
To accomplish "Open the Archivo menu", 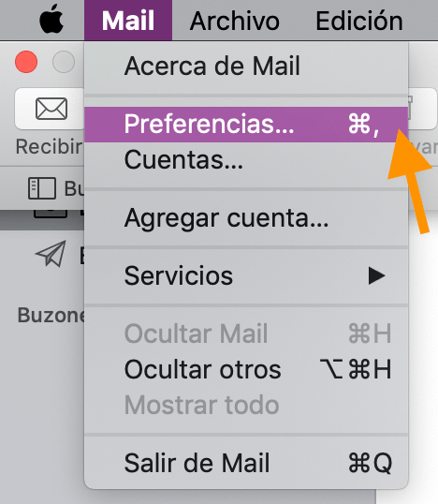I will (x=234, y=21).
